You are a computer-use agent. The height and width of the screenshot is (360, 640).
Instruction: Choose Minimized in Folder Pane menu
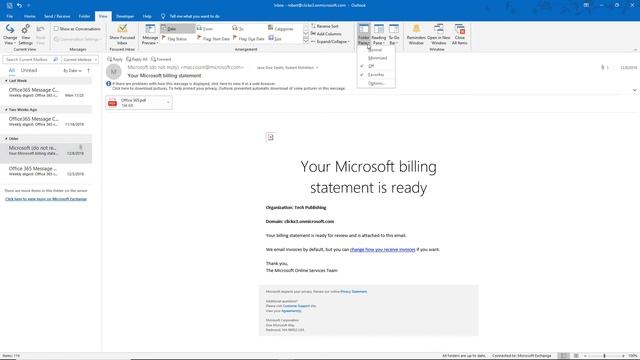tap(376, 58)
